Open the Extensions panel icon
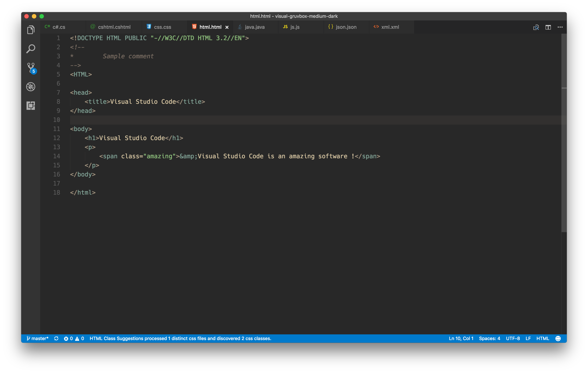This screenshot has width=588, height=373. (x=31, y=106)
